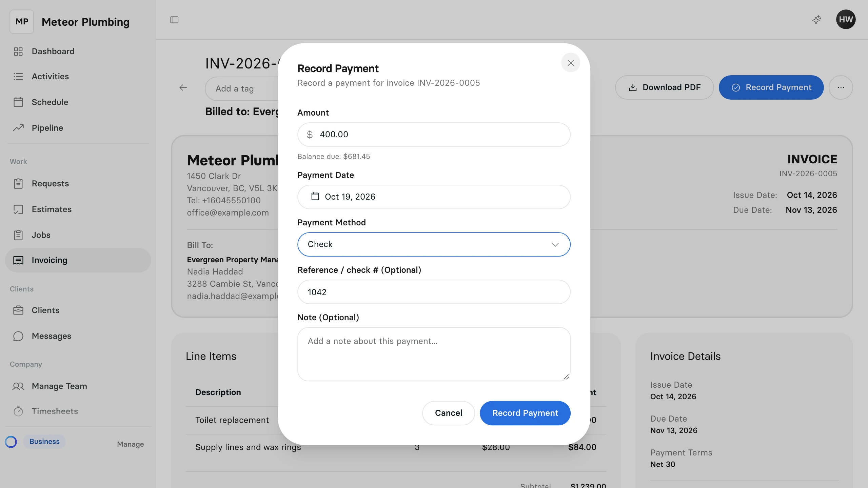This screenshot has height=488, width=868.
Task: Open Timesheets page
Action: click(78, 411)
